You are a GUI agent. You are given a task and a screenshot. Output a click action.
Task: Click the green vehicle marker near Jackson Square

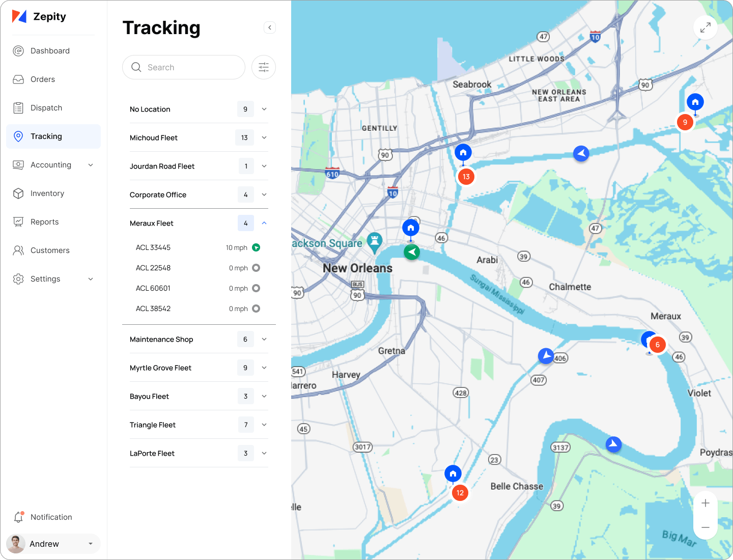[x=412, y=251]
